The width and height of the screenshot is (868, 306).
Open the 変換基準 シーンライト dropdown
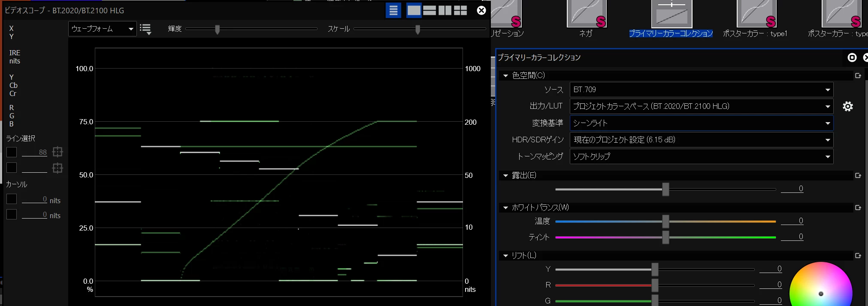(x=702, y=123)
